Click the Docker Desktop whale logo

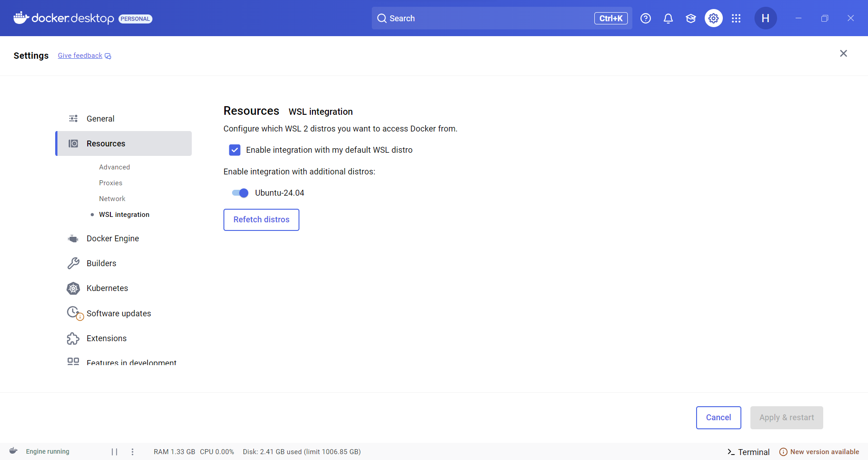click(21, 18)
